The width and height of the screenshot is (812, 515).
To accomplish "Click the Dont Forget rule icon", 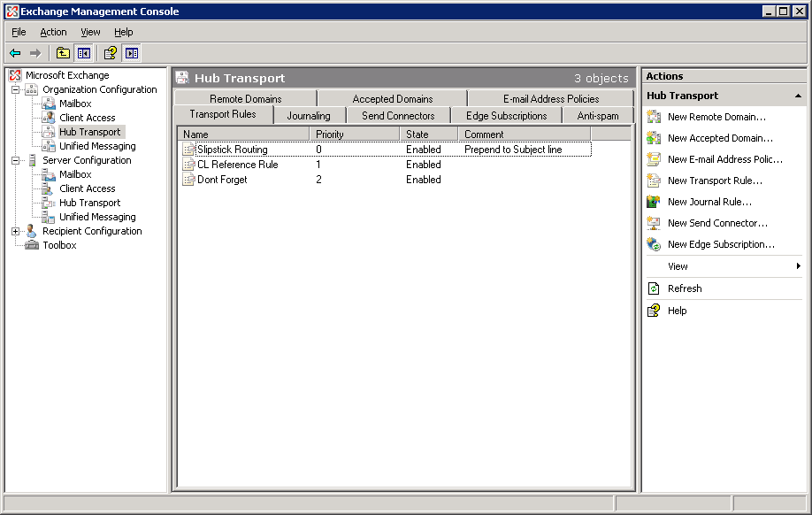I will (189, 180).
